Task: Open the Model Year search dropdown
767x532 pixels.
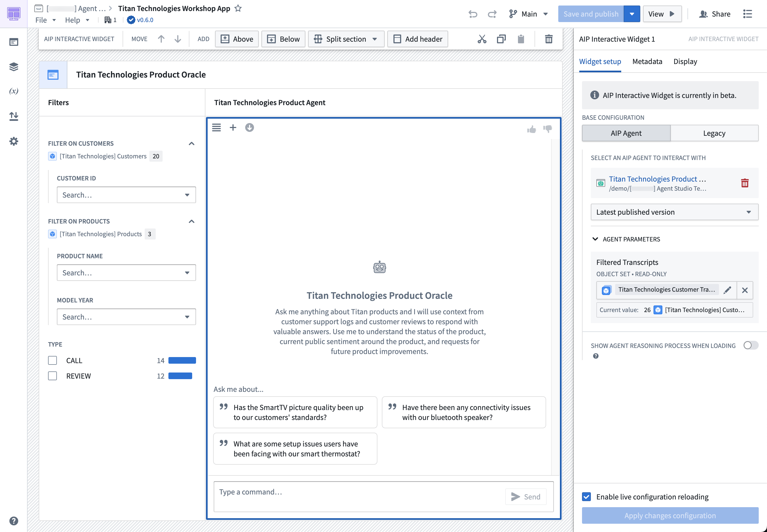Action: tap(126, 317)
